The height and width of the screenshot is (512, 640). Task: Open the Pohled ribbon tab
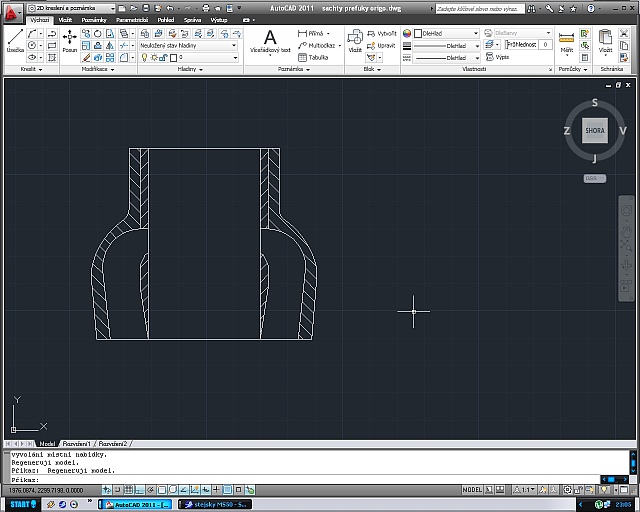[x=166, y=20]
